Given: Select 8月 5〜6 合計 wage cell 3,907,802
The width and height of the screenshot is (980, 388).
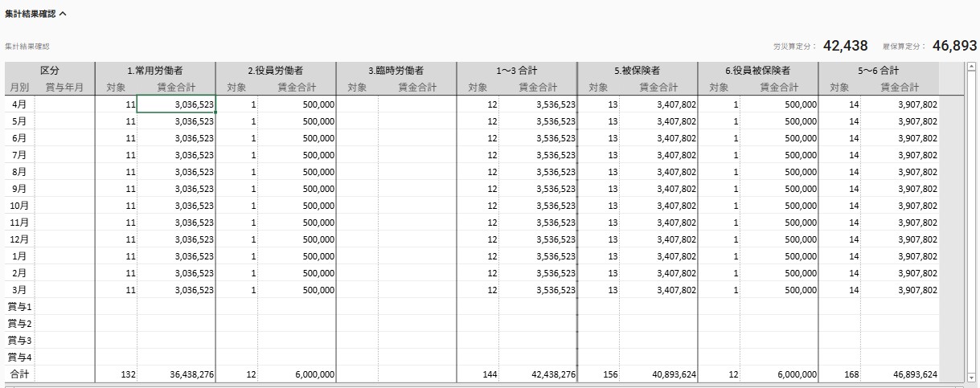Looking at the screenshot, I should [x=900, y=172].
